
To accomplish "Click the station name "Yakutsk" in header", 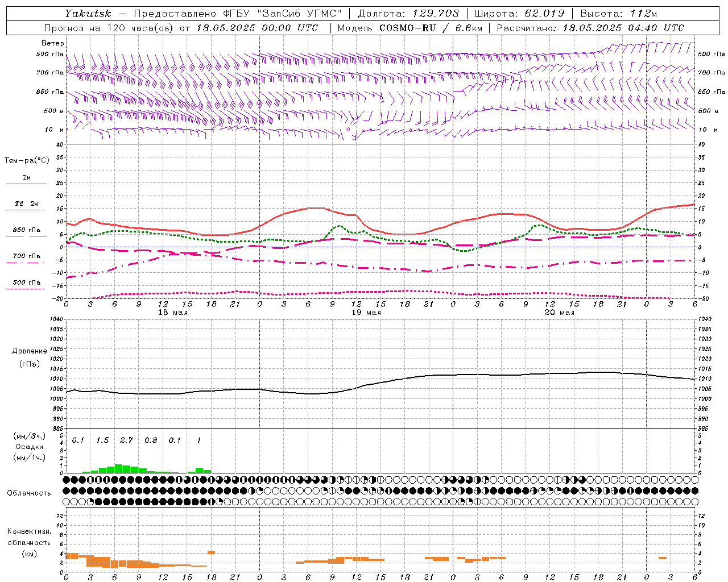I will pos(88,13).
